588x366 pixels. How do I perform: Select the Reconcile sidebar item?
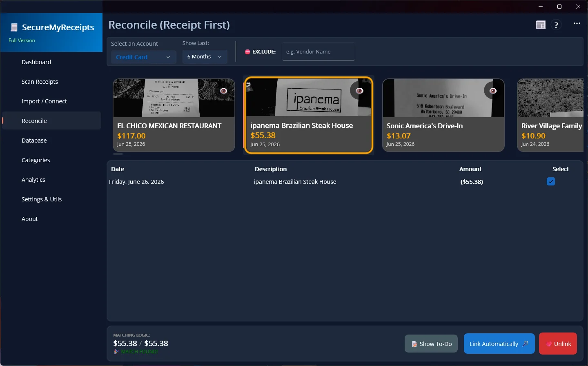pos(51,121)
